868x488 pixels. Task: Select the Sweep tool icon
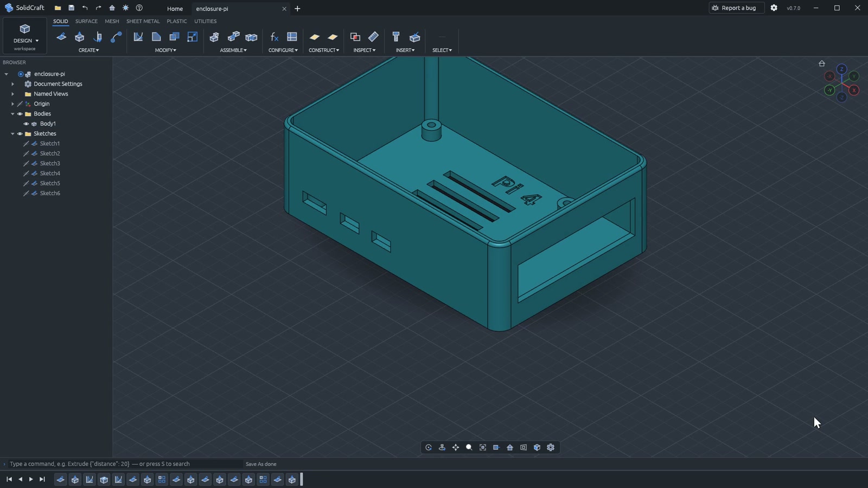pyautogui.click(x=116, y=37)
